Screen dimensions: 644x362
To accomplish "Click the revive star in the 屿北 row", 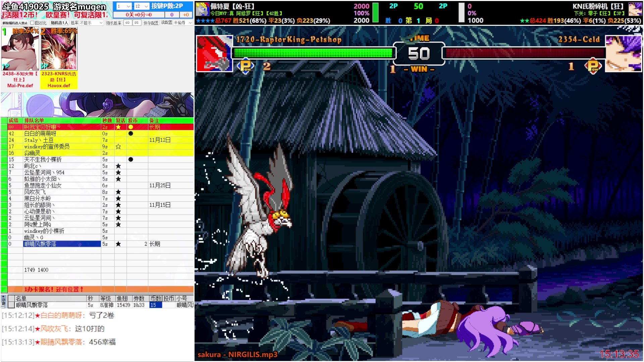I will (x=118, y=166).
